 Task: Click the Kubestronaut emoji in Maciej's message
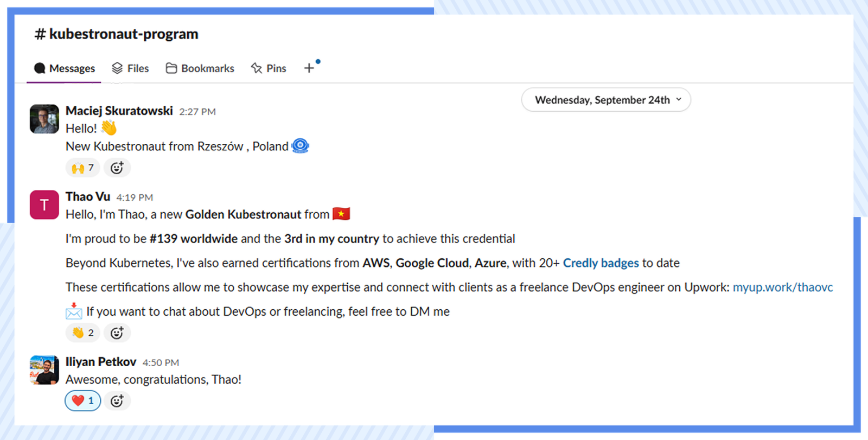(300, 146)
